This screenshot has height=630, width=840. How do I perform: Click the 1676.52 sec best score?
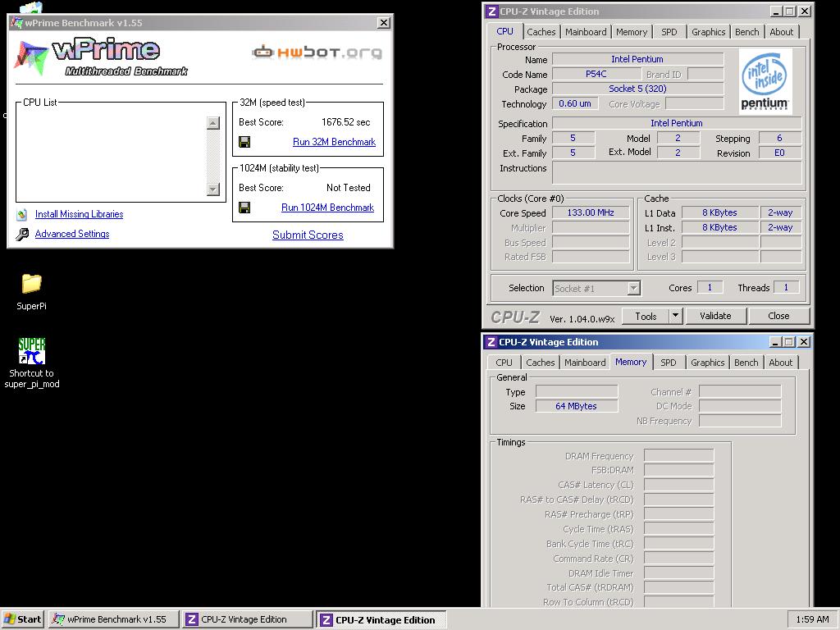click(x=345, y=122)
